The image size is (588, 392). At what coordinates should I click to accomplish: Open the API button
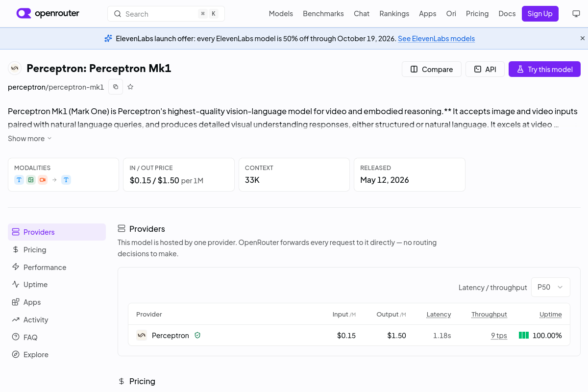pos(485,69)
